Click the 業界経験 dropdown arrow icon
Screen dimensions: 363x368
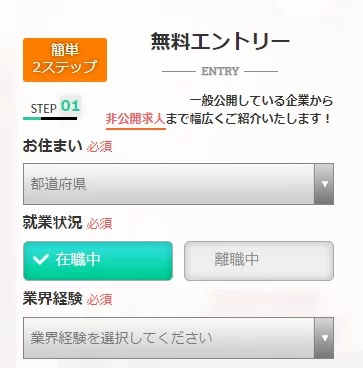point(325,338)
